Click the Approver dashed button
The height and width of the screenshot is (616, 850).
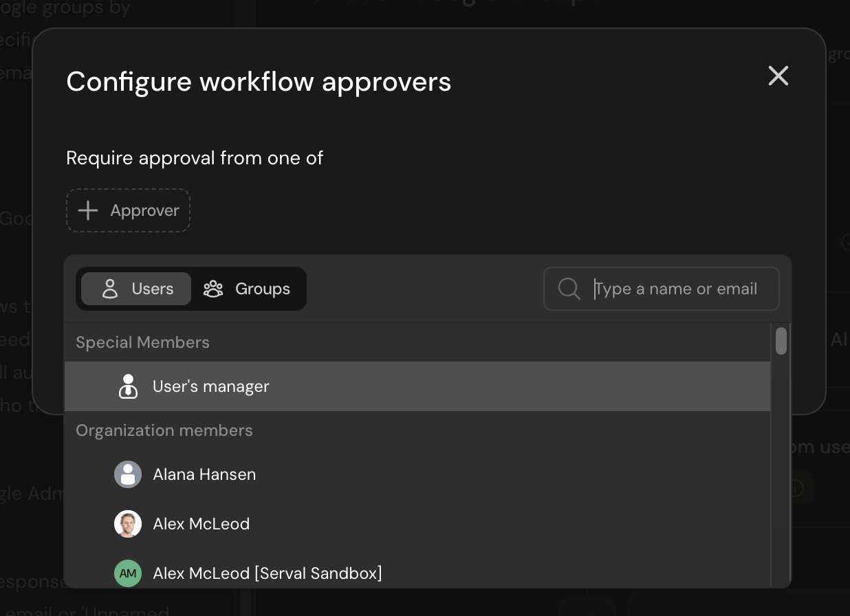128,210
